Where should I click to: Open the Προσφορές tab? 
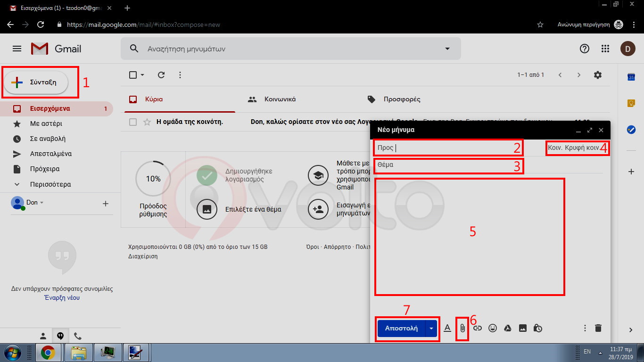click(401, 99)
